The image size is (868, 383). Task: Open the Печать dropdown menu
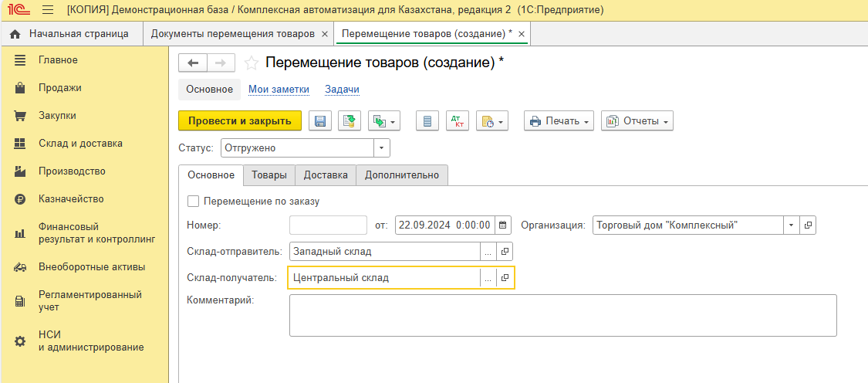(559, 121)
